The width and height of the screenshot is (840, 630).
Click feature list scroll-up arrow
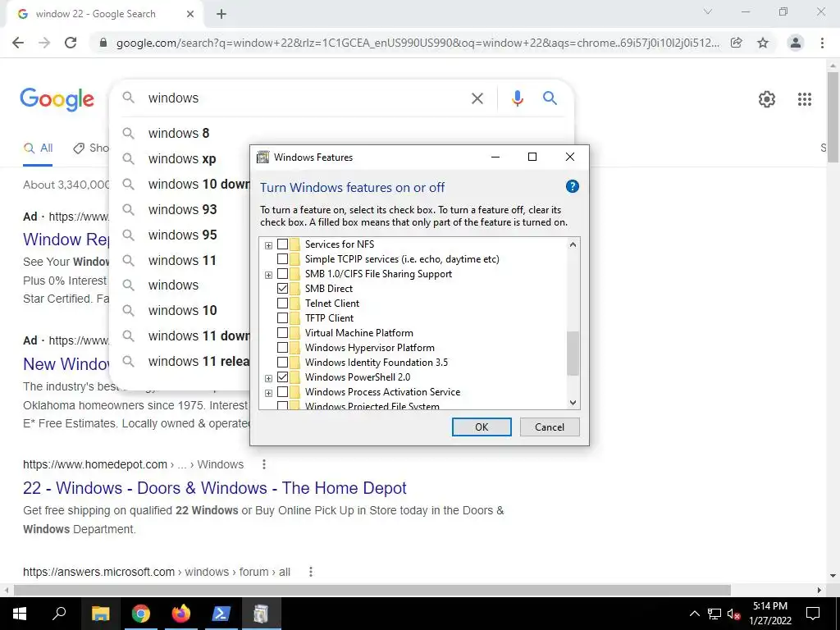pos(573,244)
